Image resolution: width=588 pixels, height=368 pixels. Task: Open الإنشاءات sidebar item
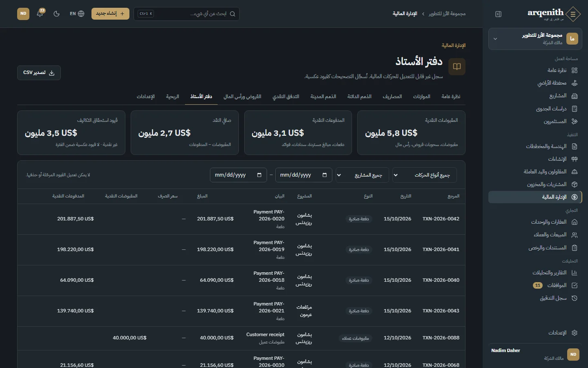(535, 159)
